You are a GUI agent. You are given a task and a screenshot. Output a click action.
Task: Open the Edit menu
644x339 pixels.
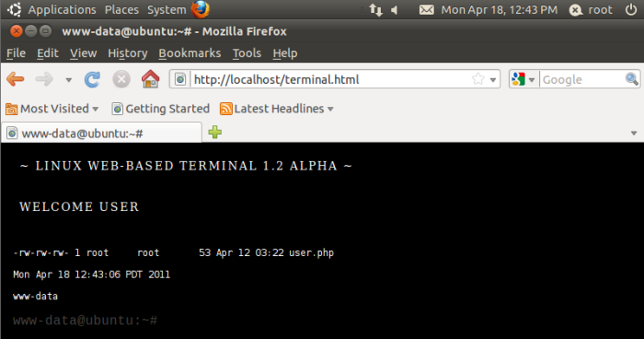click(48, 53)
